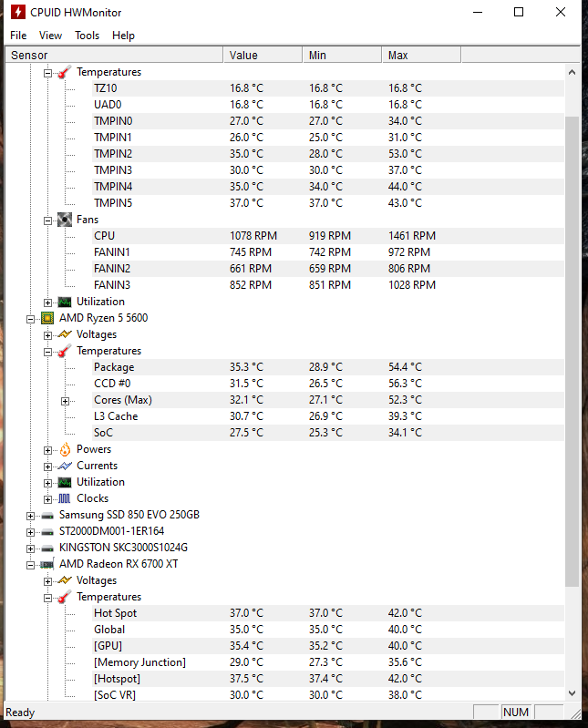
Task: Click the Powers flame icon
Action: point(65,449)
